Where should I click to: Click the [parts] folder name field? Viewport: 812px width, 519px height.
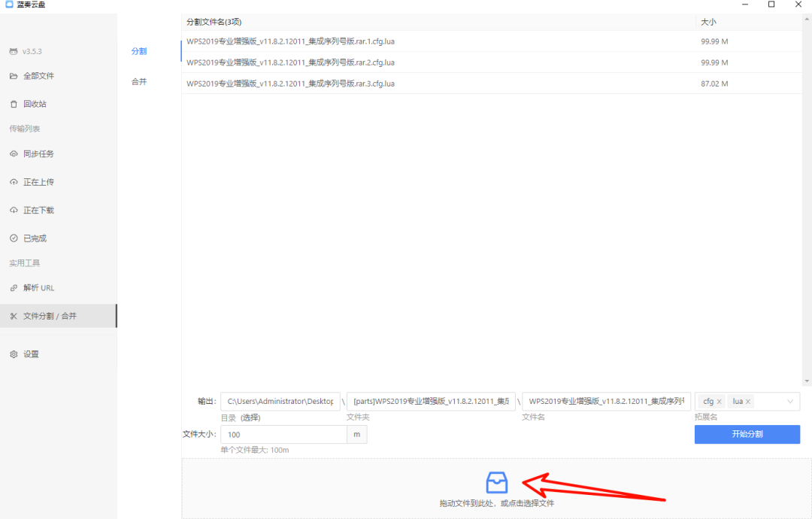coord(431,402)
